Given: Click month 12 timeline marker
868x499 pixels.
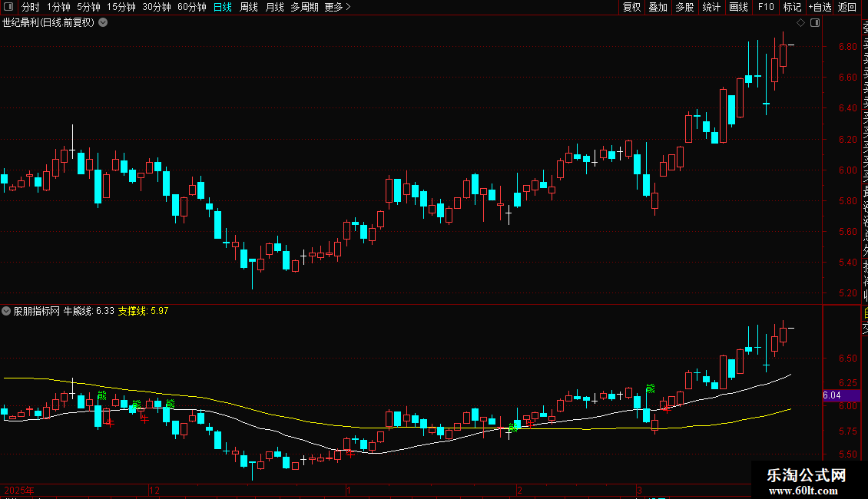Looking at the screenshot, I should tap(154, 491).
